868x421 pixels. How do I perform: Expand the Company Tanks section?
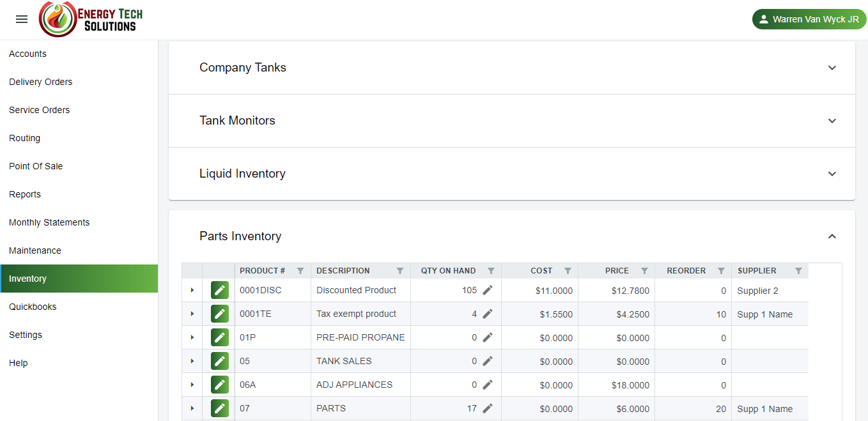pyautogui.click(x=832, y=68)
